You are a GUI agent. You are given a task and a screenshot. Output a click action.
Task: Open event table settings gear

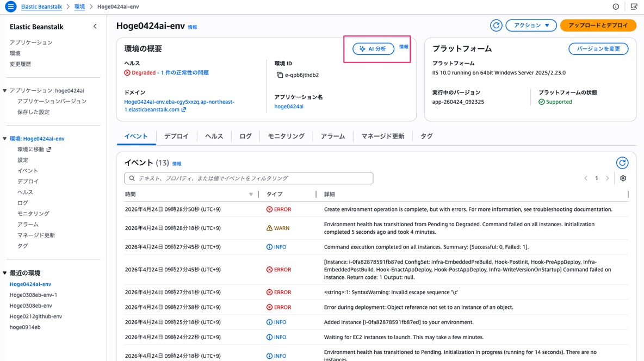click(623, 178)
